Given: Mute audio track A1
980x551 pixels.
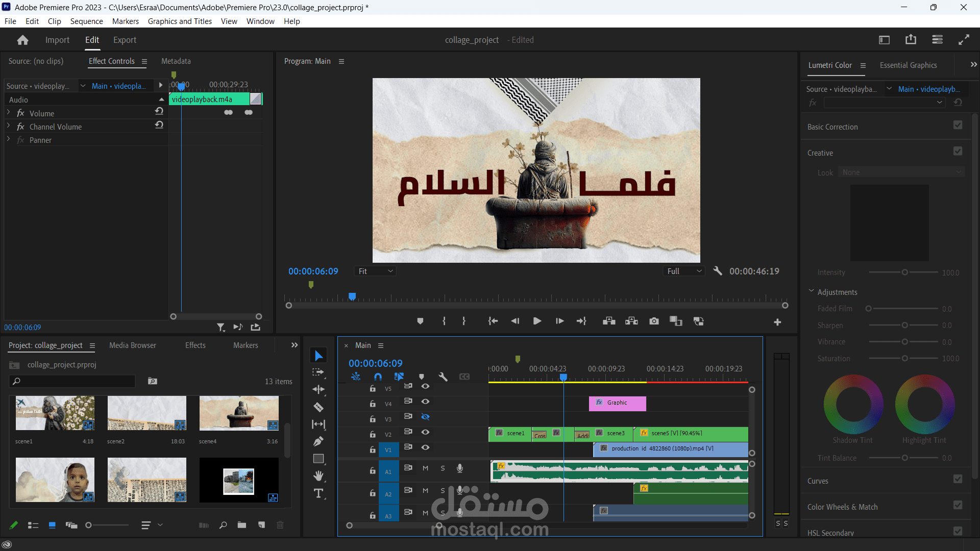Looking at the screenshot, I should 425,468.
